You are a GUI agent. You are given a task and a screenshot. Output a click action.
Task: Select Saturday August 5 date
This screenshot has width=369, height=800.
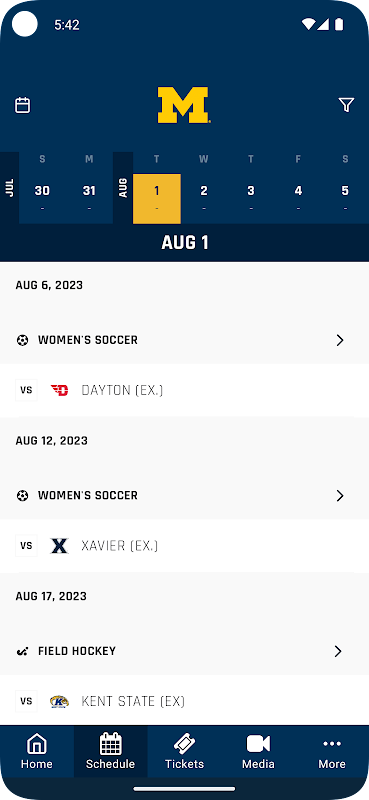(x=345, y=198)
